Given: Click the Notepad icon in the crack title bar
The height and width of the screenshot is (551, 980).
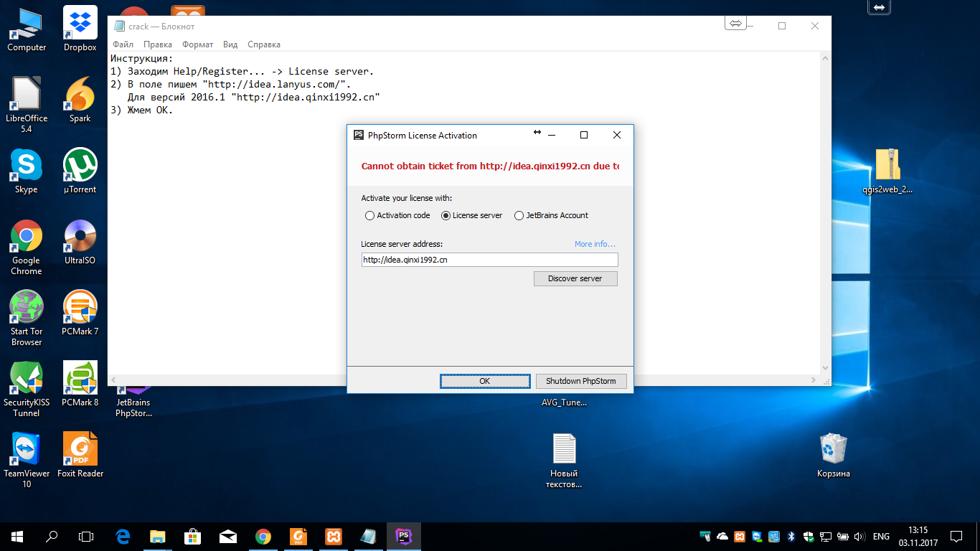Looking at the screenshot, I should coord(120,26).
